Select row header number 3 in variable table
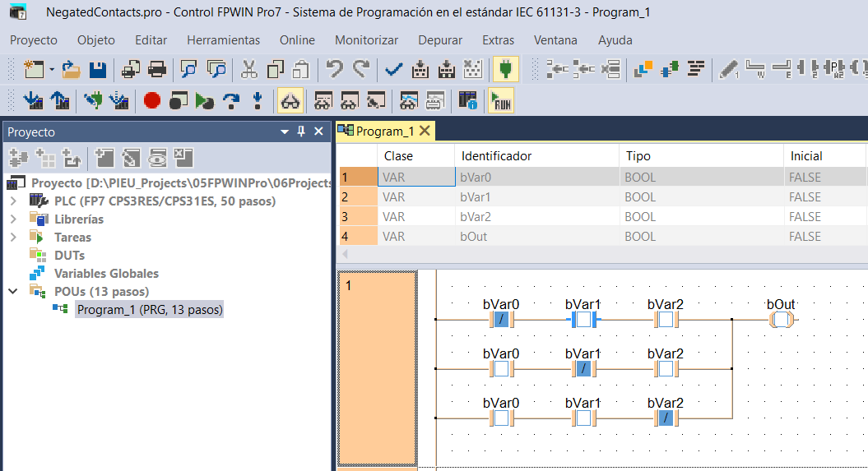The width and height of the screenshot is (868, 471). (358, 217)
